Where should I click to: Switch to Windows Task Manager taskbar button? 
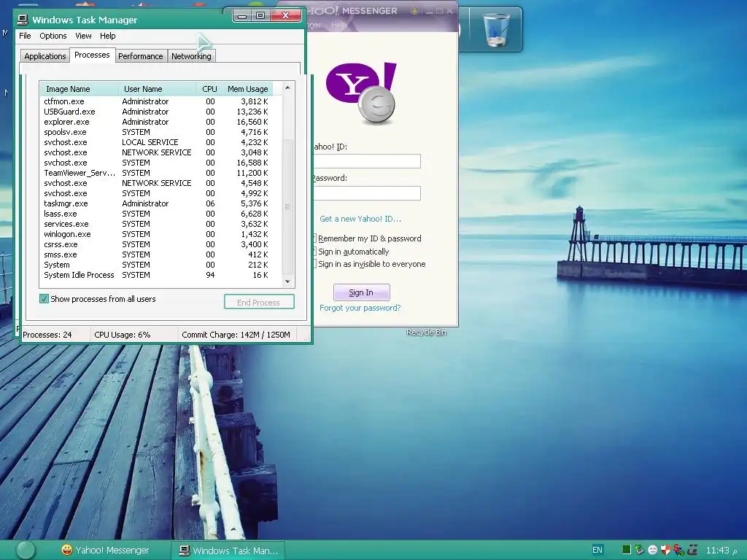click(x=228, y=551)
